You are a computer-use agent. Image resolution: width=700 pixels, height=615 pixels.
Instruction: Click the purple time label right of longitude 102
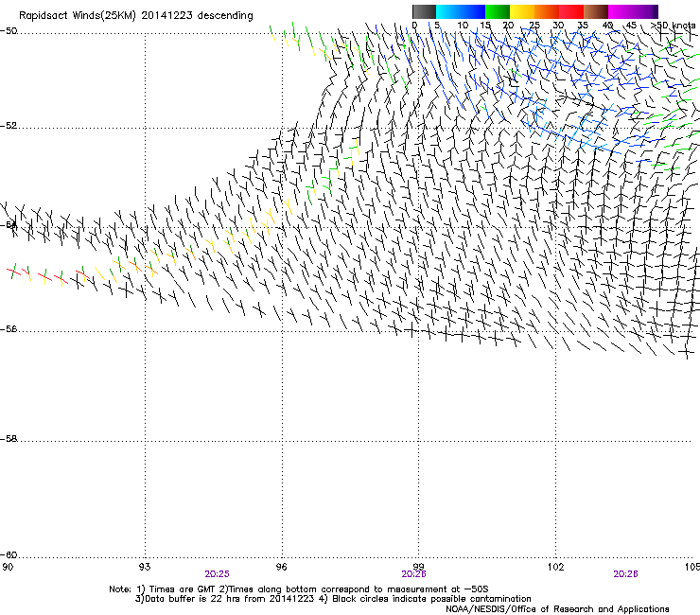coord(625,574)
